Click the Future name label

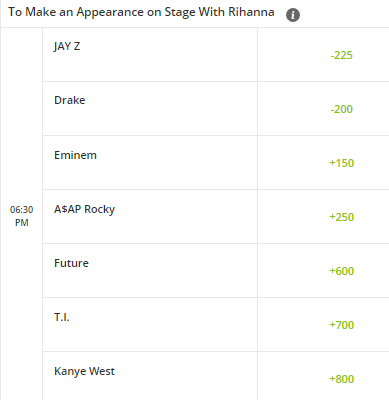71,263
